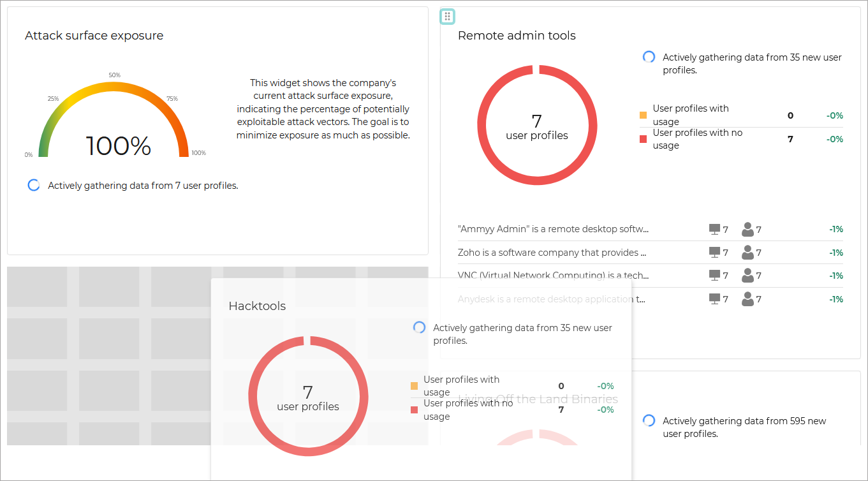Click "7 user profiles" inside the Remote admin donut
Screen dimensions: 868x481
[537, 126]
